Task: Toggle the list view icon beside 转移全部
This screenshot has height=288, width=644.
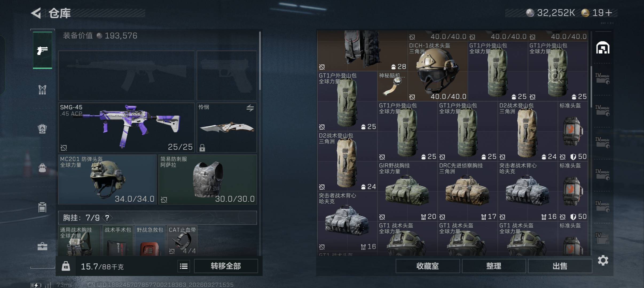Action: pos(184,266)
